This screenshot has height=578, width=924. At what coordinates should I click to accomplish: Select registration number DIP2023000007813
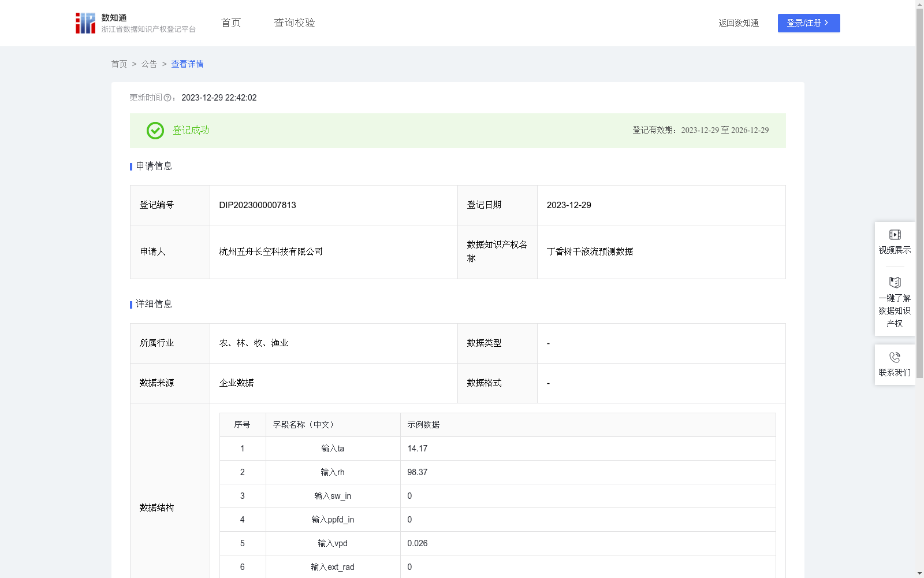pos(258,205)
